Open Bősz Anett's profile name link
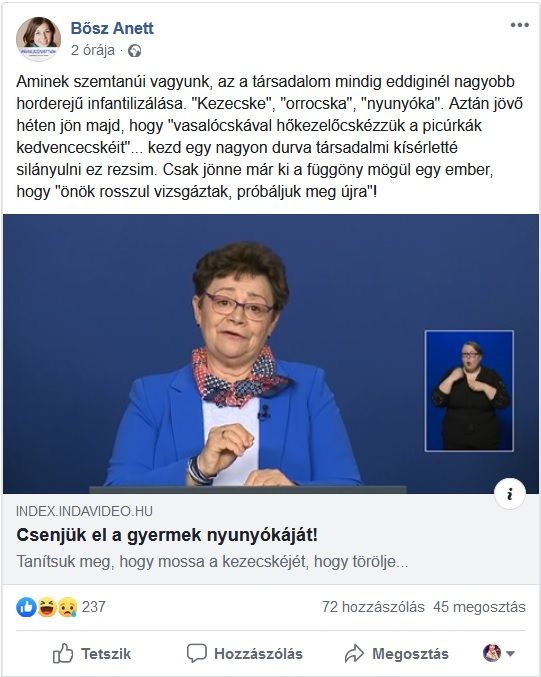The width and height of the screenshot is (541, 677). 112,28
